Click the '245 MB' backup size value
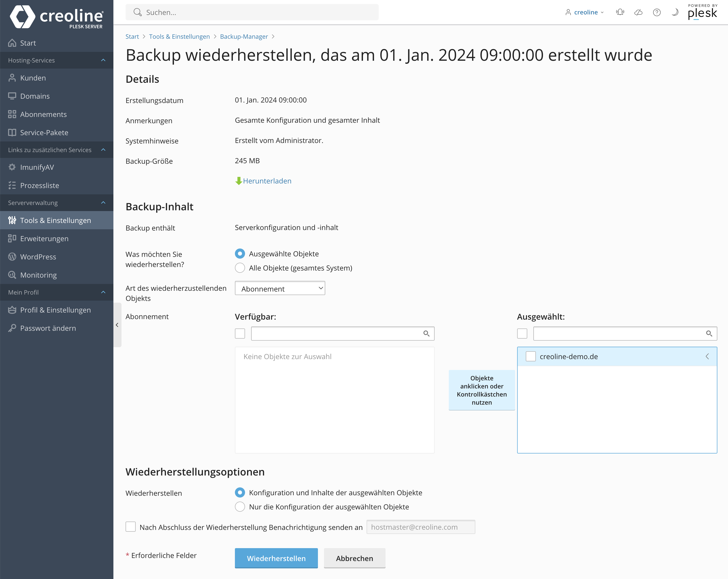This screenshot has height=579, width=728. (x=247, y=161)
